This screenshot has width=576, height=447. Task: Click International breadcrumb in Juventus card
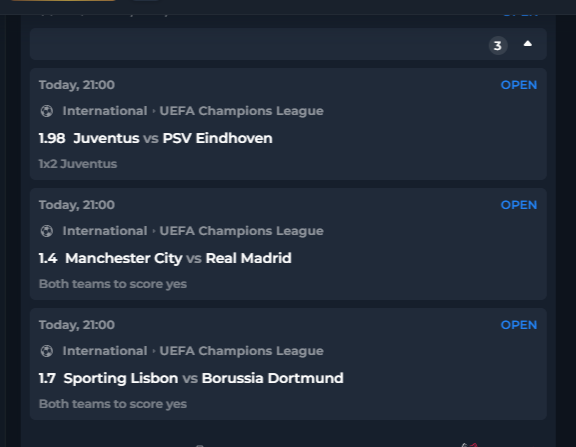pos(105,111)
